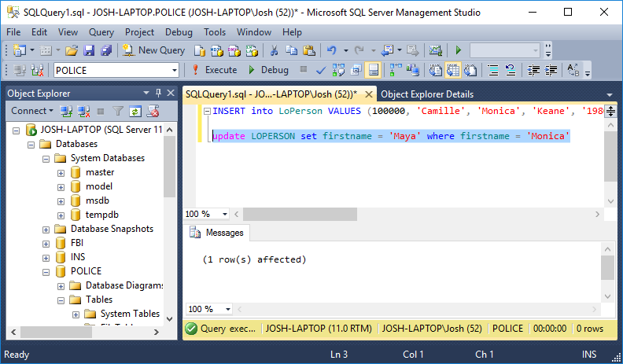623x364 pixels.
Task: Open the Activity Monitor chart icon
Action: tap(436, 50)
